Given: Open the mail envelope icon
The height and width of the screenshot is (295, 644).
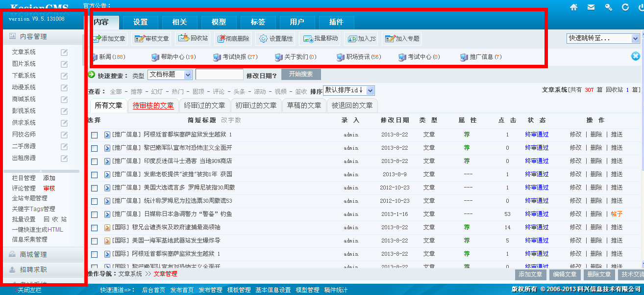Looking at the screenshot, I should coord(591,7).
